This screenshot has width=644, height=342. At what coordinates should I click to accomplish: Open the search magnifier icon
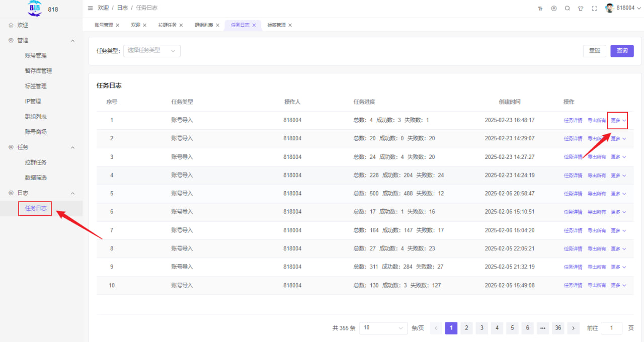568,8
